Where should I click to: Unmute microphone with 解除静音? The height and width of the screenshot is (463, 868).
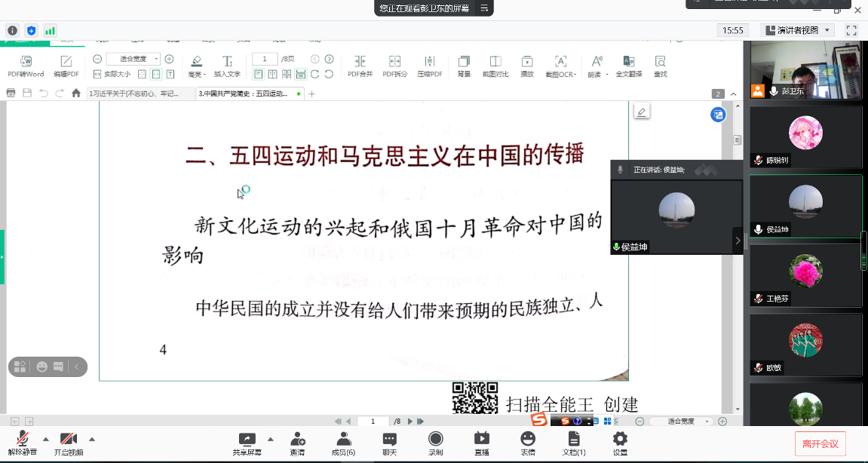[23, 443]
